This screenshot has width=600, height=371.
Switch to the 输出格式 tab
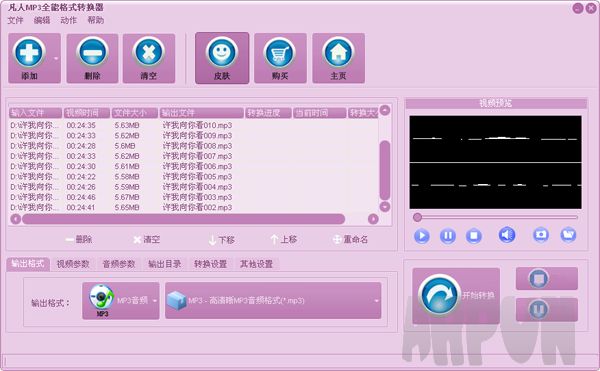click(28, 264)
